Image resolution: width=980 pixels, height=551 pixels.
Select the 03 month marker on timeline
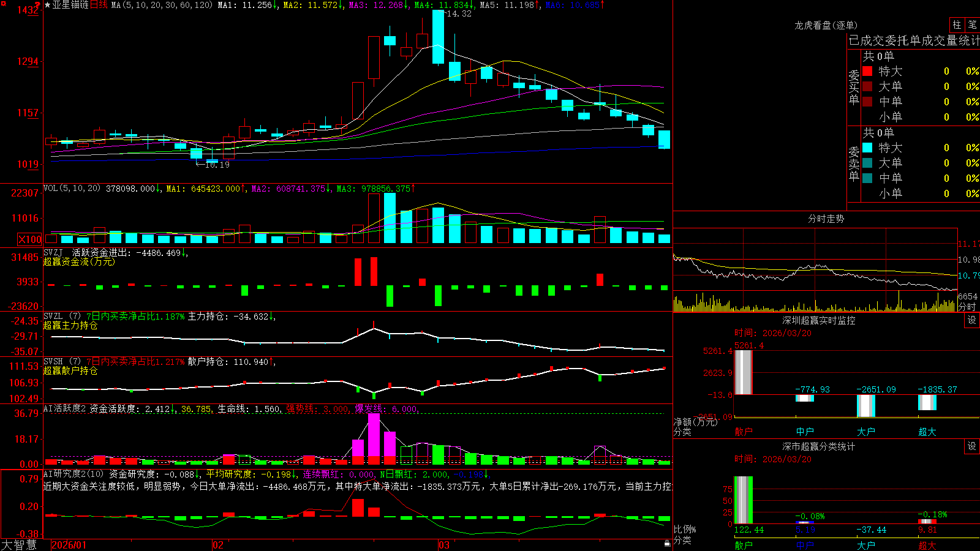pyautogui.click(x=444, y=545)
